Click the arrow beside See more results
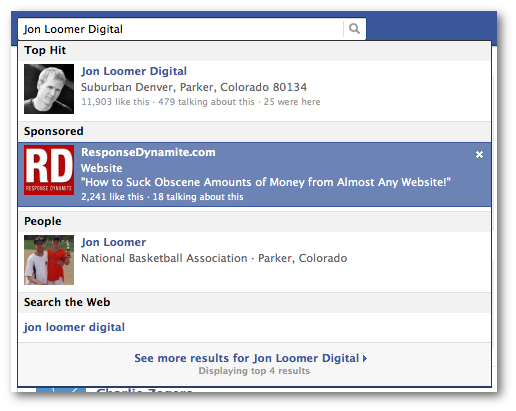The width and height of the screenshot is (516, 411). [365, 359]
